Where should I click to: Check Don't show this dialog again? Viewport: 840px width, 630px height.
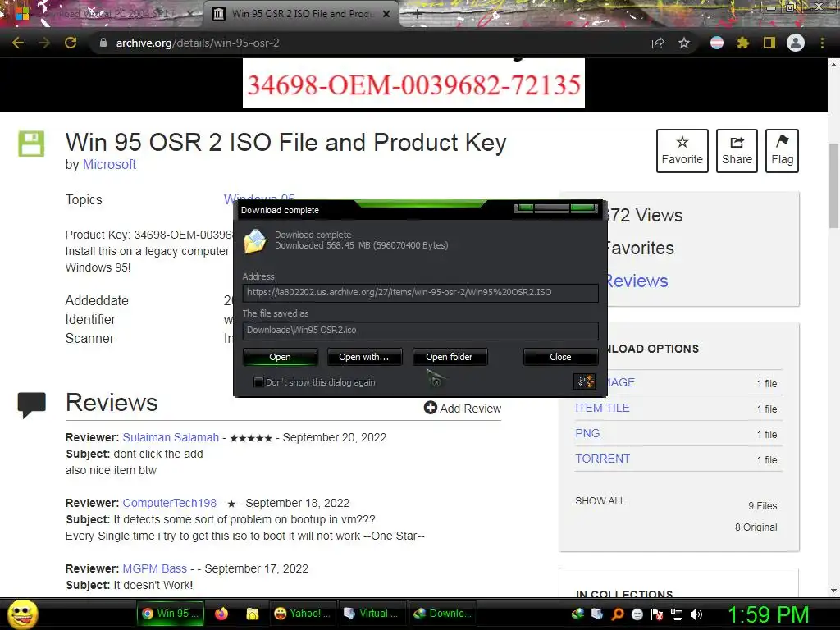pos(258,382)
